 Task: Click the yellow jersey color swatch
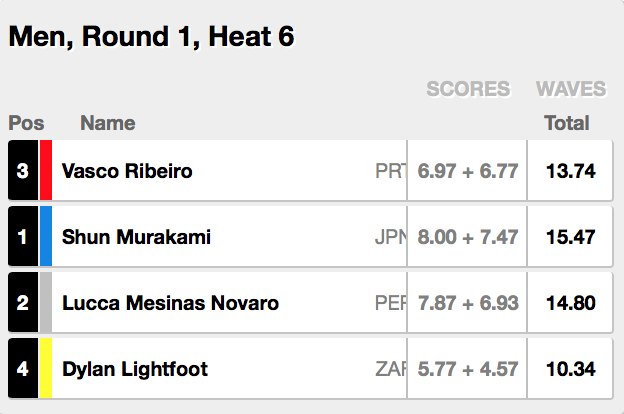45,369
